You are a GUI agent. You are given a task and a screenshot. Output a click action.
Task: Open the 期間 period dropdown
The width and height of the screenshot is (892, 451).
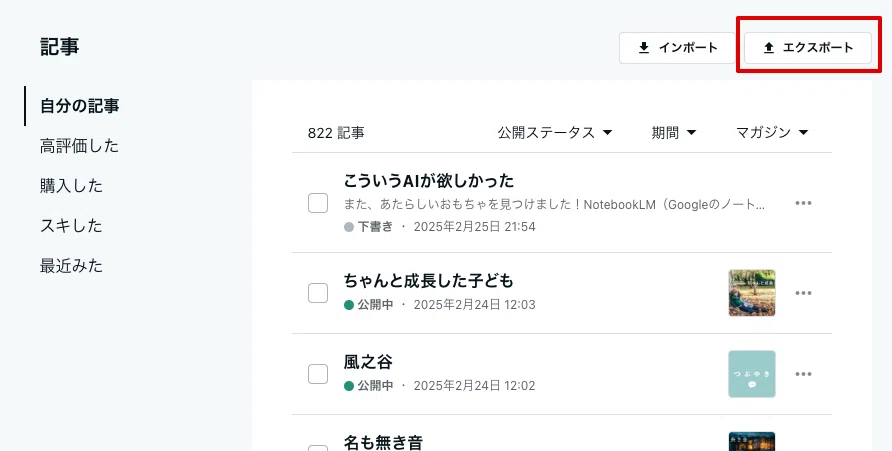(674, 133)
